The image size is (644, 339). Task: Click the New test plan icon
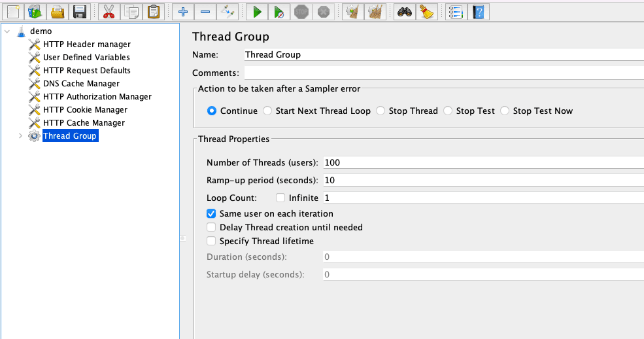point(13,12)
